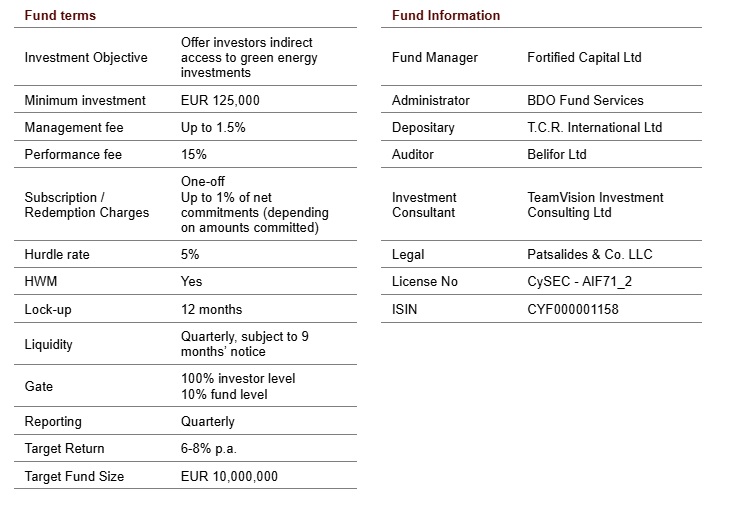This screenshot has width=755, height=507.
Task: Click the Fund terms heading
Action: coord(60,16)
